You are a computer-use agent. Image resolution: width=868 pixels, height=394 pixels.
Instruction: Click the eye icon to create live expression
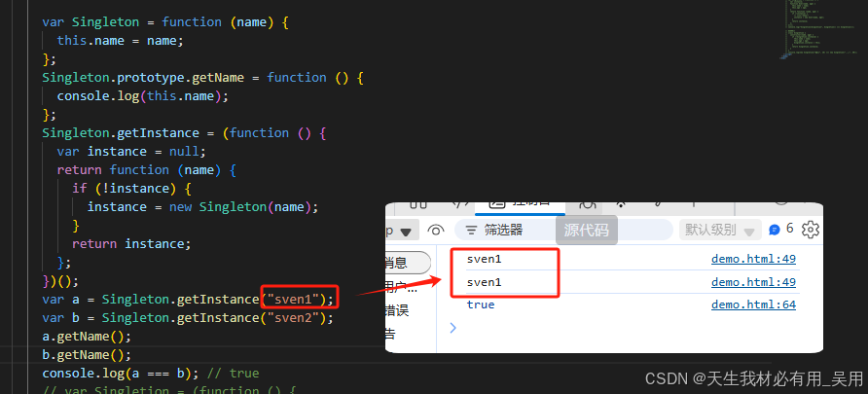point(436,230)
